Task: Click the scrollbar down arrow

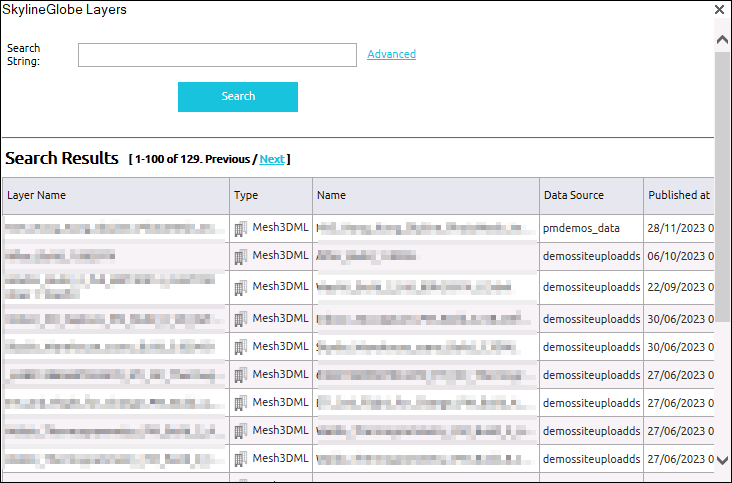Action: click(x=722, y=460)
